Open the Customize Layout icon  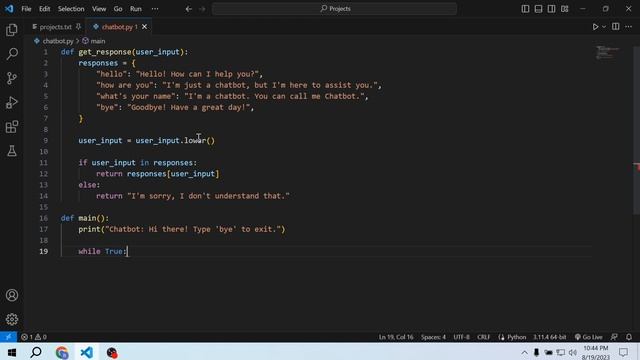point(564,9)
